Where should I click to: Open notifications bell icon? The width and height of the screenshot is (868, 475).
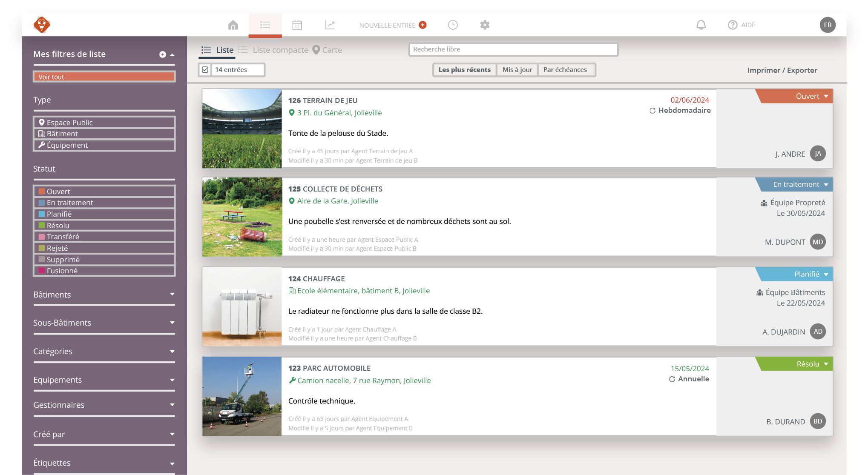701,25
